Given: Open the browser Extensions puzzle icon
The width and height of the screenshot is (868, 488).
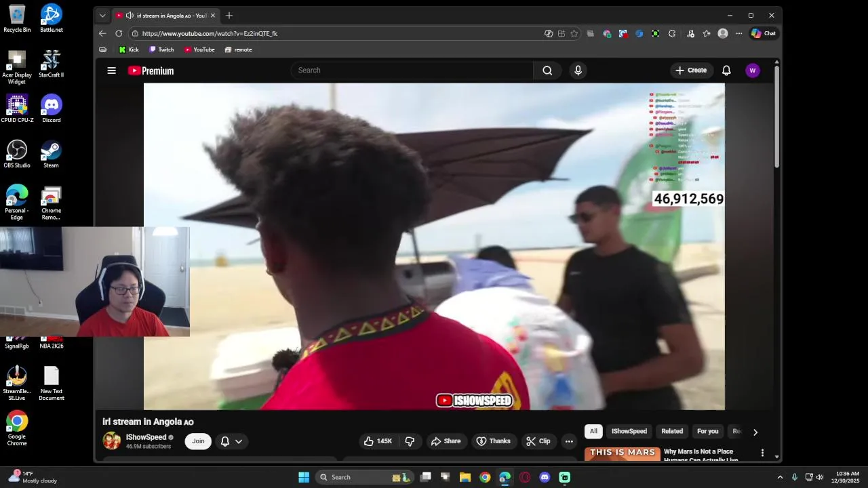Looking at the screenshot, I should click(x=671, y=33).
